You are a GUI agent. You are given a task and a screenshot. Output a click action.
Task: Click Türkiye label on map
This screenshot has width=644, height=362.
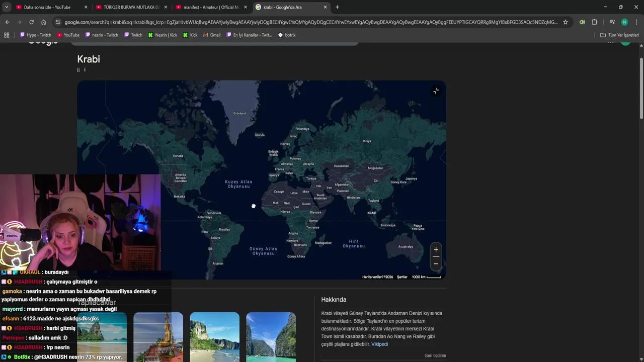[x=311, y=178]
